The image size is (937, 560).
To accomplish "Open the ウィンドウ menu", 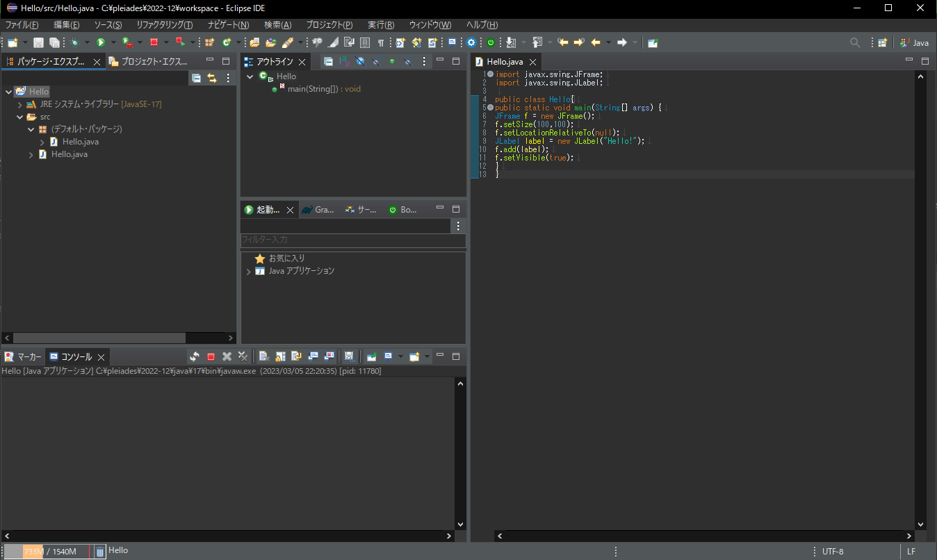I will tap(429, 24).
